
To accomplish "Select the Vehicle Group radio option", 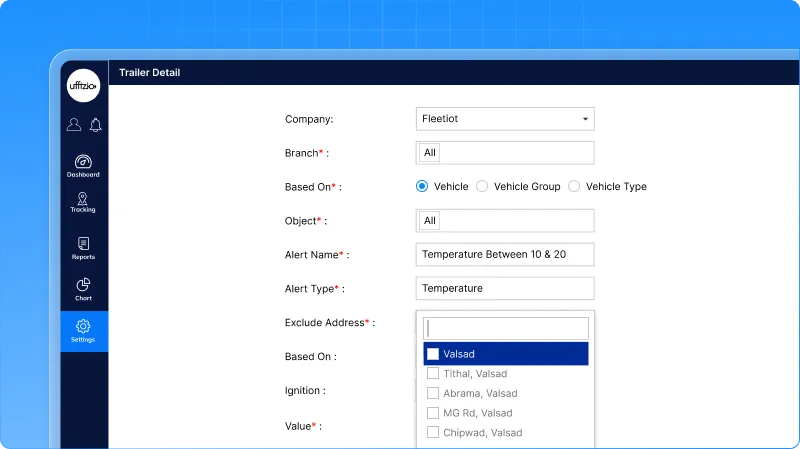I will click(x=482, y=186).
